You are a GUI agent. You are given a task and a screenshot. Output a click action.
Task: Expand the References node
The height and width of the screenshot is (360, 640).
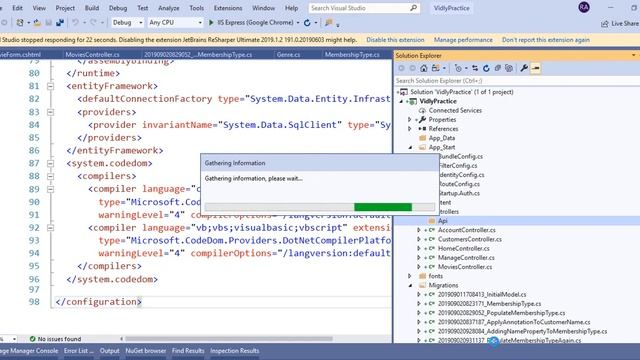click(x=409, y=129)
